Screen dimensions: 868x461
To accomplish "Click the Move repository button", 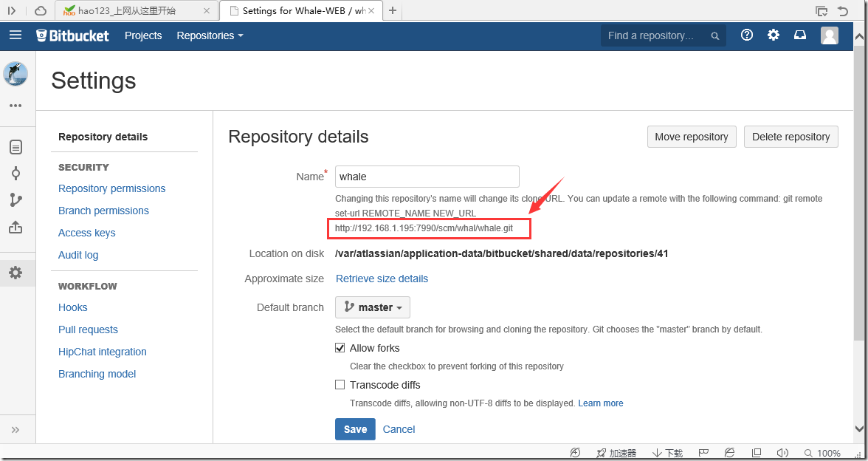I will tap(692, 137).
